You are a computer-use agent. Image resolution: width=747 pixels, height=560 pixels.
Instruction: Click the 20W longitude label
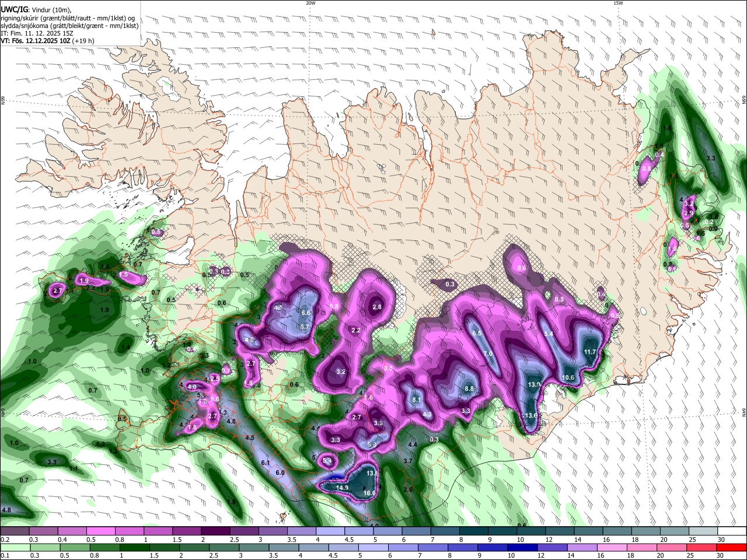310,3
